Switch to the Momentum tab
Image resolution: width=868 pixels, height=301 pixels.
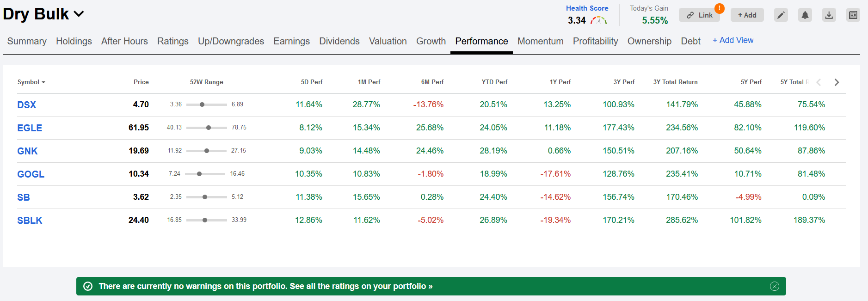coord(540,41)
